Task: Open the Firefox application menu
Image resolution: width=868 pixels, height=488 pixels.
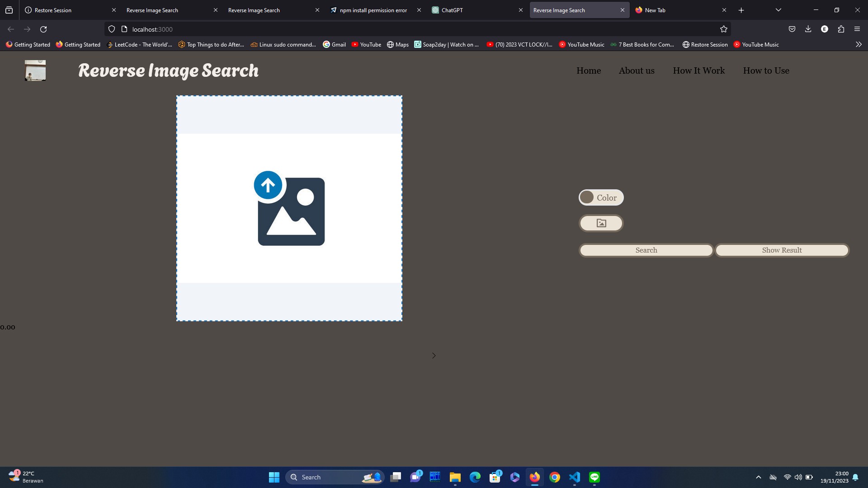Action: pyautogui.click(x=857, y=29)
